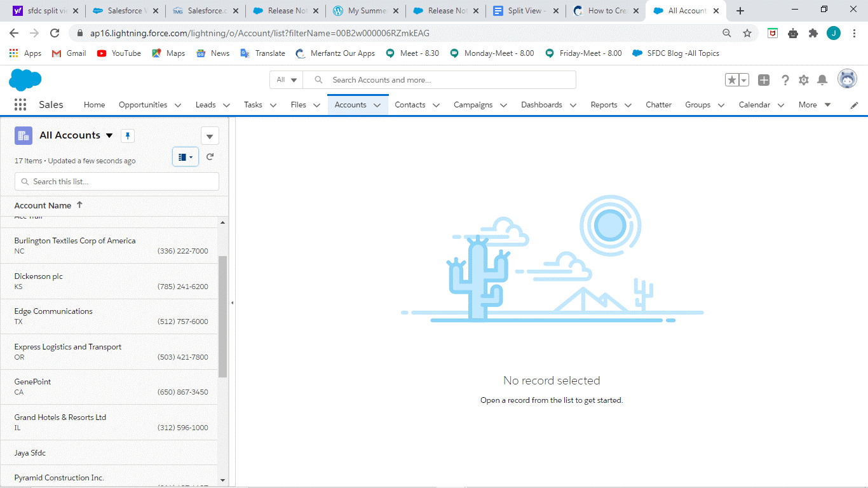
Task: Open the Favorites star icon
Action: click(x=731, y=79)
